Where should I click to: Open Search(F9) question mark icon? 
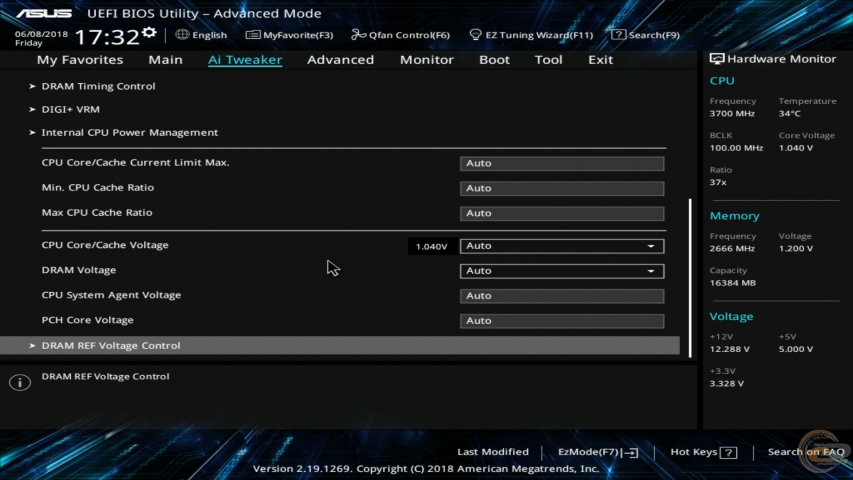pos(619,35)
